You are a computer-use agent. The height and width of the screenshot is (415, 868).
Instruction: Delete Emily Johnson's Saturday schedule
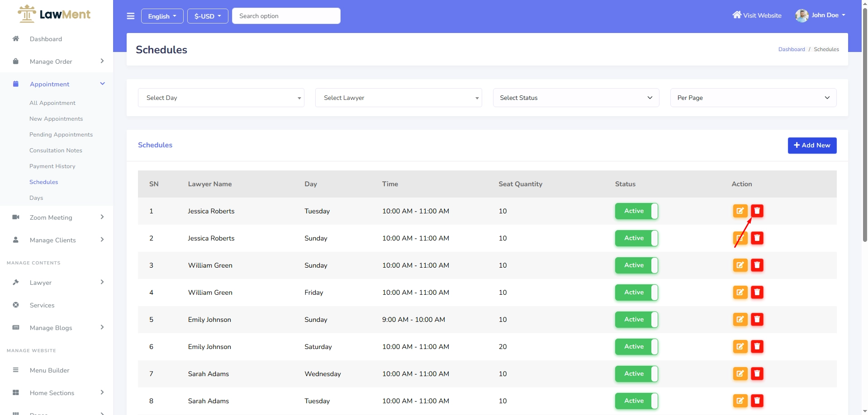[x=757, y=347]
